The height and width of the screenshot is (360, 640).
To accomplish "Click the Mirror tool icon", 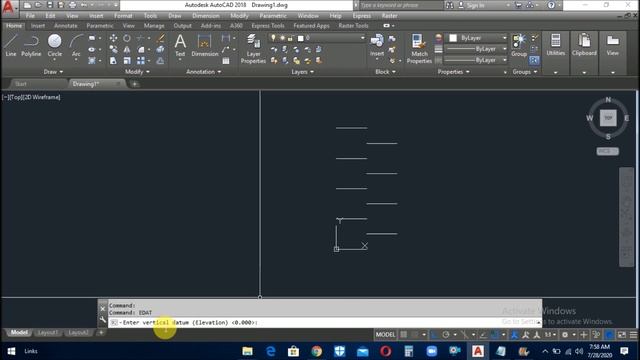I will (x=127, y=49).
